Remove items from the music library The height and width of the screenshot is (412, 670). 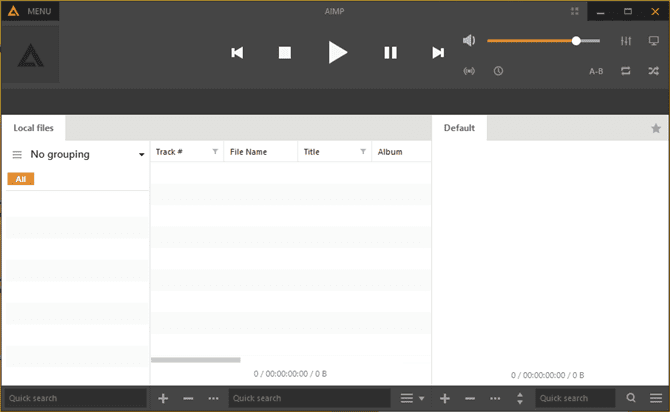click(x=188, y=398)
